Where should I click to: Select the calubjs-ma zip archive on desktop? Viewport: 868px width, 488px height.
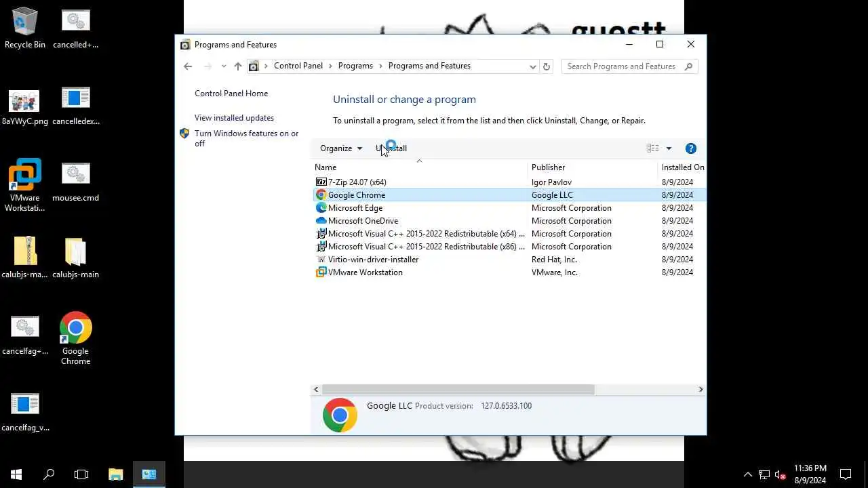[x=25, y=258]
